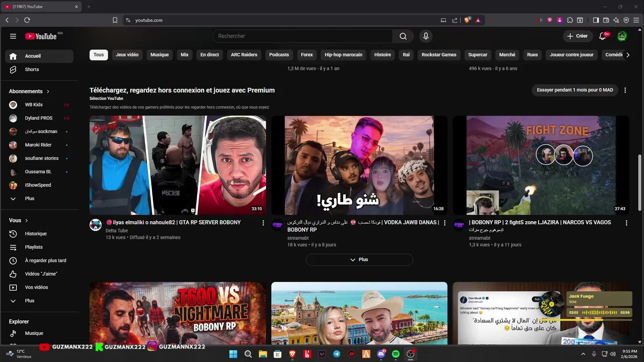The width and height of the screenshot is (644, 362).
Task: Open Vidéos "J'aime" list
Action: click(x=39, y=274)
